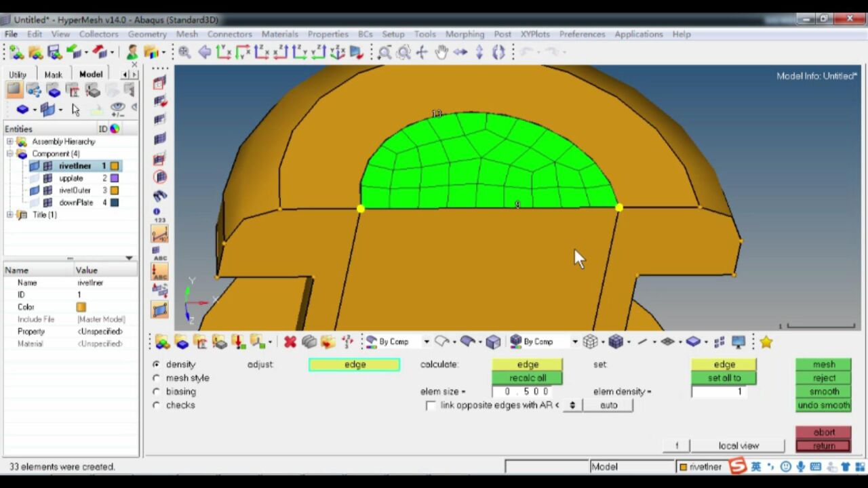Select the mesh style radio button
868x488 pixels.
[157, 378]
